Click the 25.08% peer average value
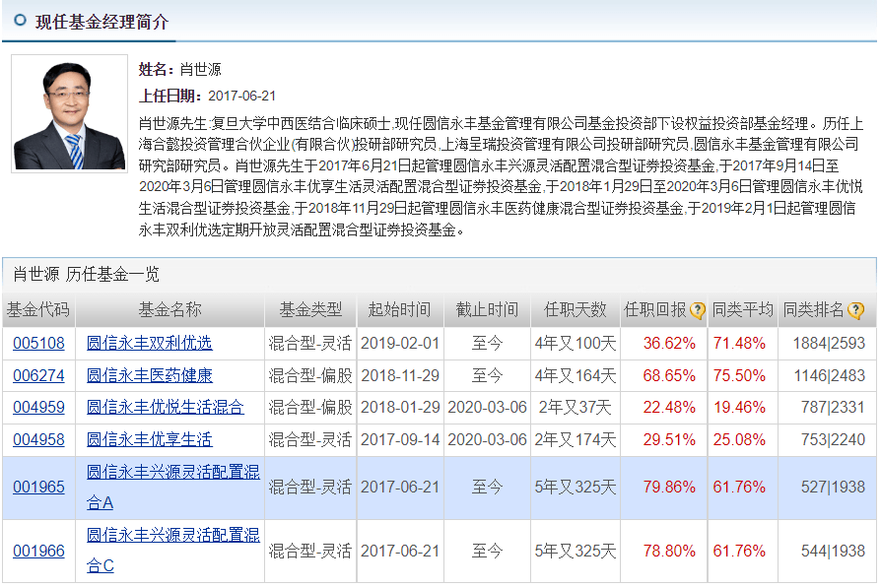Viewport: 881px width, 588px height. (x=739, y=439)
